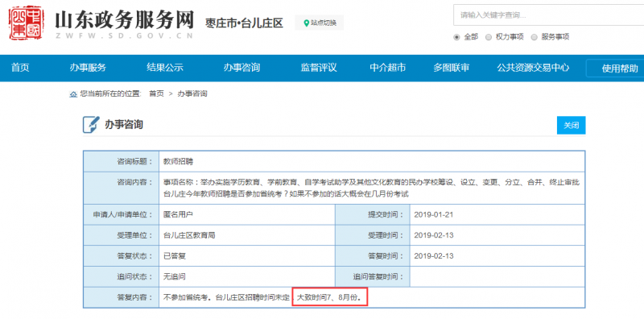Open 结果公示 in the navigation bar
The image size is (644, 319).
click(x=165, y=68)
